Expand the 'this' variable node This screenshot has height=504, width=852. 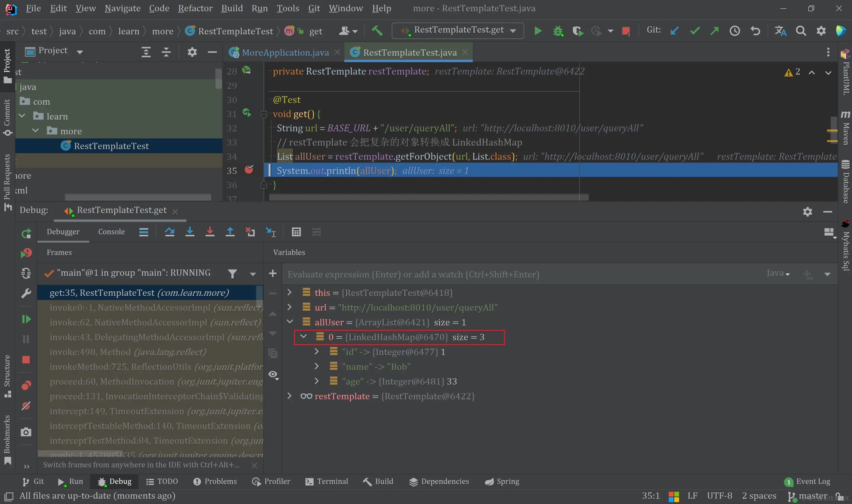pyautogui.click(x=289, y=292)
